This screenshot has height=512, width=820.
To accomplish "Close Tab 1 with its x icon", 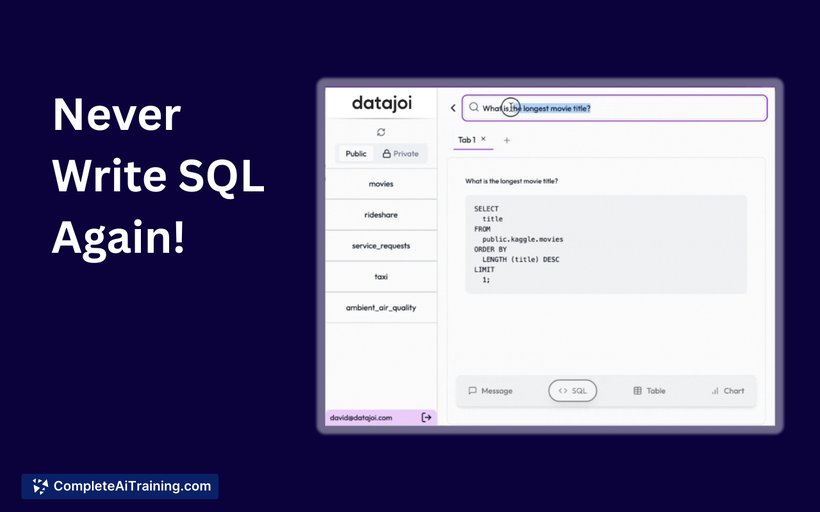I will coord(483,139).
